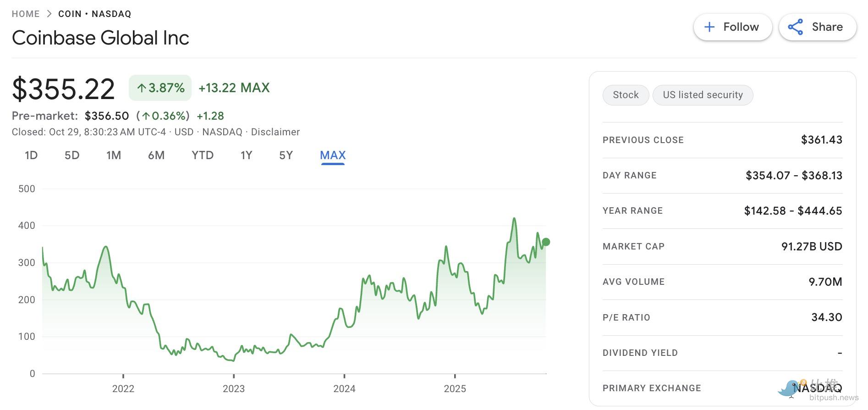Open the Disclaimer link
The height and width of the screenshot is (410, 868).
(x=275, y=132)
